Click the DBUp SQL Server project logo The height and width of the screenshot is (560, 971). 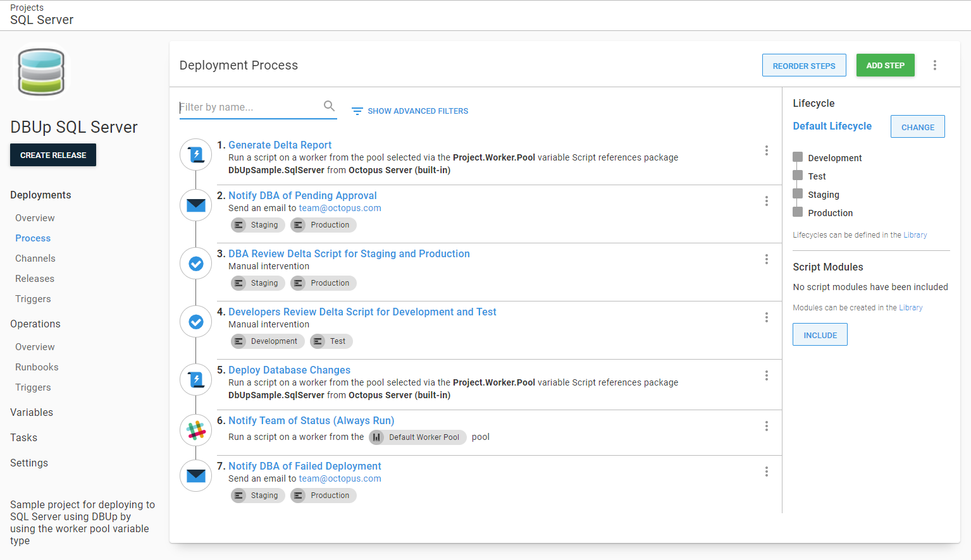41,72
